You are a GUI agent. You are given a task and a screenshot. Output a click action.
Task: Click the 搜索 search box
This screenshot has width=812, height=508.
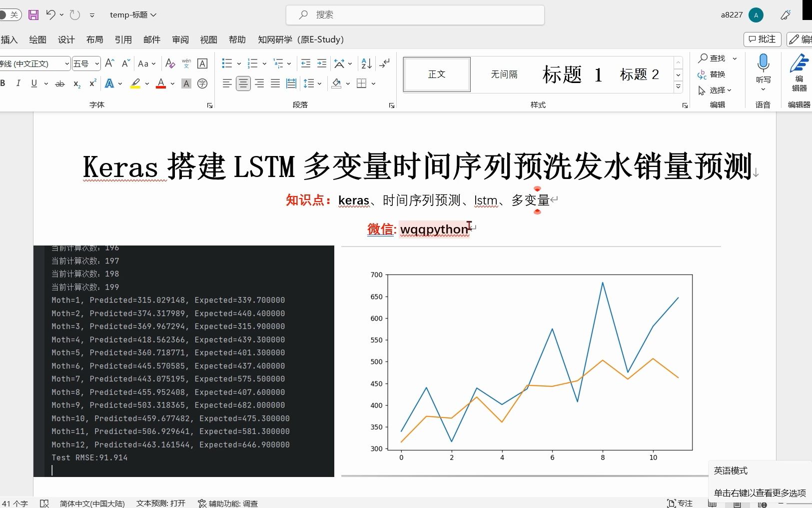(x=415, y=14)
